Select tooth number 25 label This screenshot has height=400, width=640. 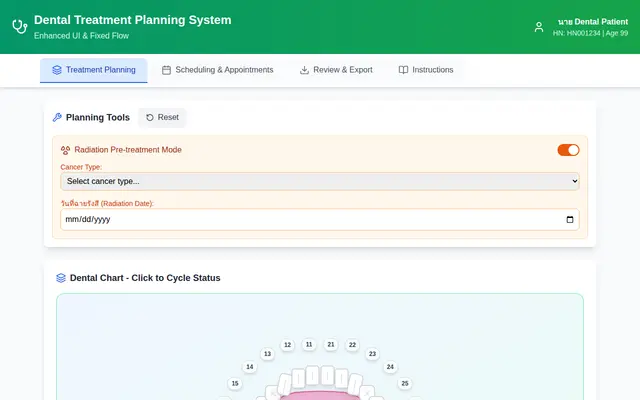(x=405, y=383)
